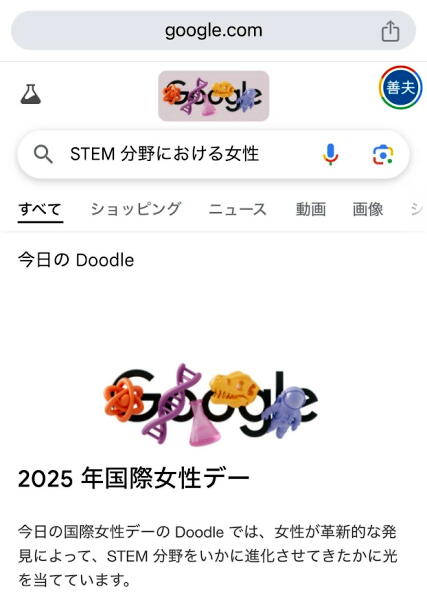Switch to the ニュース tab
The width and height of the screenshot is (427, 600).
[238, 209]
